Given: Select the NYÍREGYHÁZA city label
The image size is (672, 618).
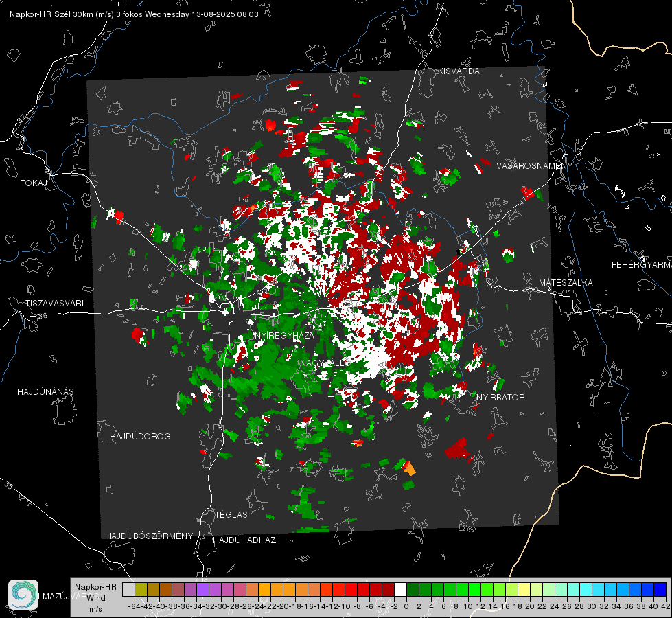Looking at the screenshot, I should tap(285, 335).
